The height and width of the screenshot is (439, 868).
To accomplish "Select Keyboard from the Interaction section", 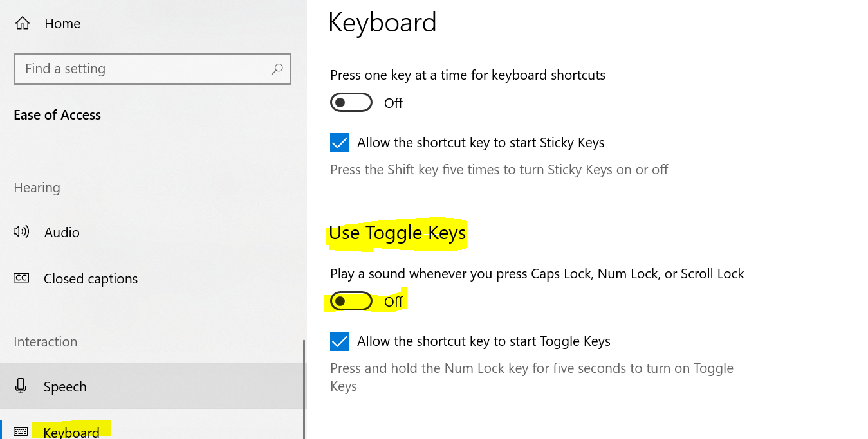I will tap(71, 431).
